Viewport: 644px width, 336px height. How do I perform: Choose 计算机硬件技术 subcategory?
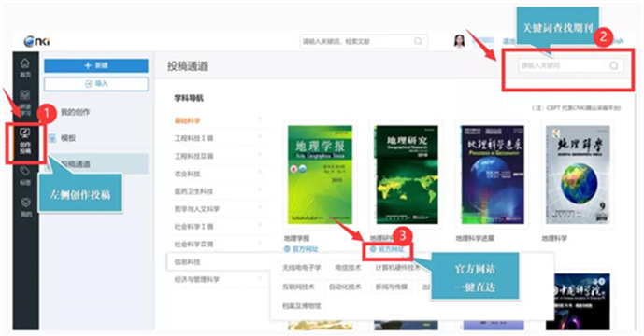[398, 268]
